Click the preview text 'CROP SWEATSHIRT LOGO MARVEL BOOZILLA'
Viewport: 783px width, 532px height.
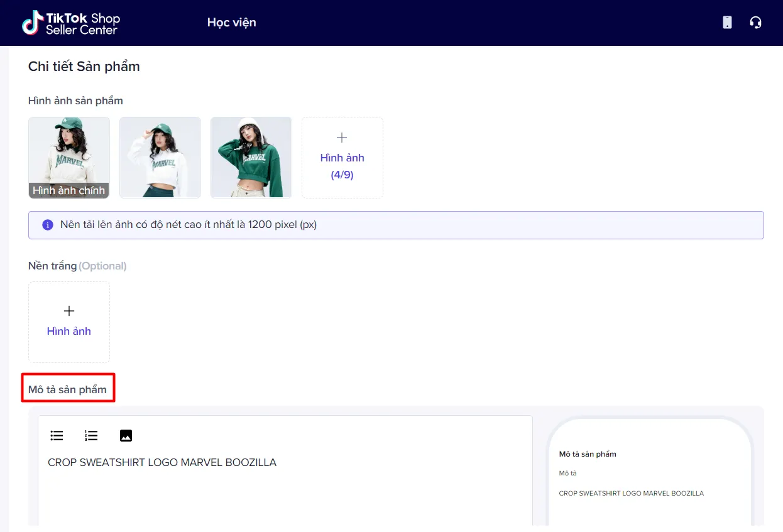pyautogui.click(x=632, y=494)
